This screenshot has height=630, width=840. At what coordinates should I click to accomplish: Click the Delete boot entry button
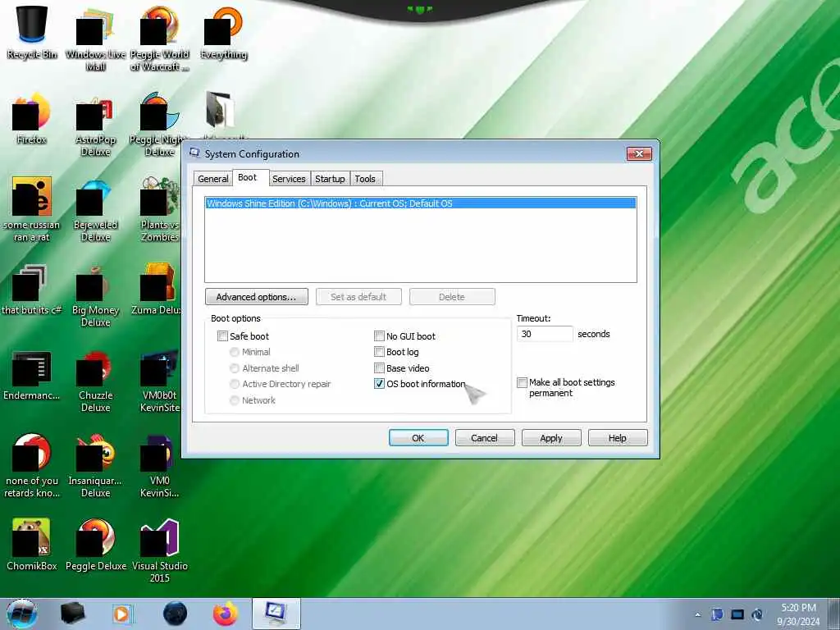click(x=452, y=297)
